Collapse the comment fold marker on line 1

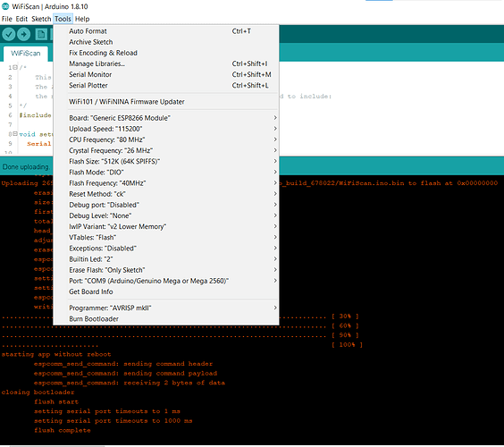coord(15,67)
